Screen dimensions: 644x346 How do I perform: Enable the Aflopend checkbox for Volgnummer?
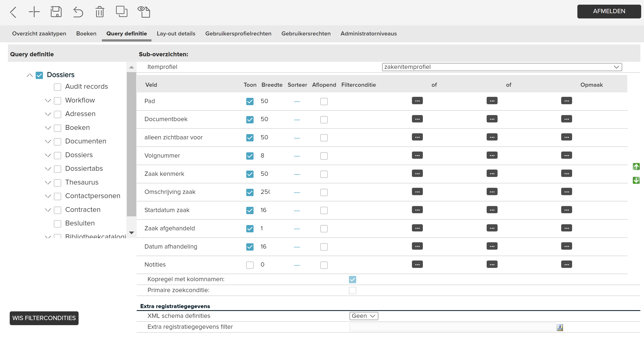tap(324, 155)
